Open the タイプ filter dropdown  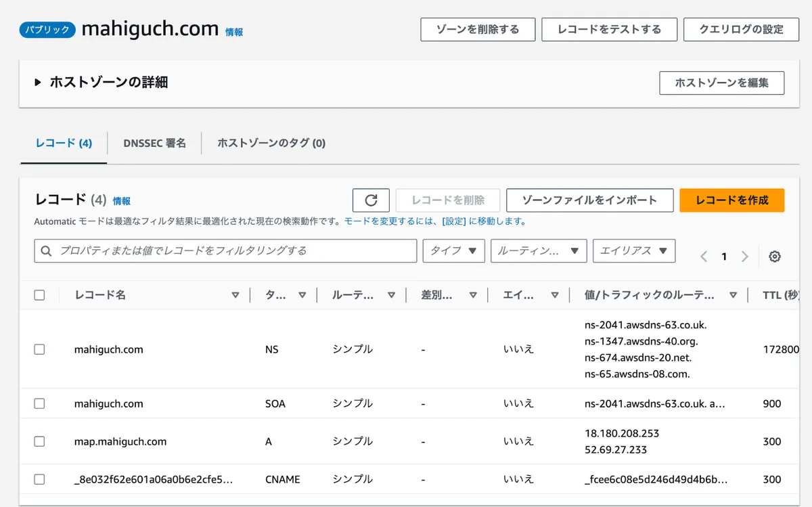(x=454, y=250)
